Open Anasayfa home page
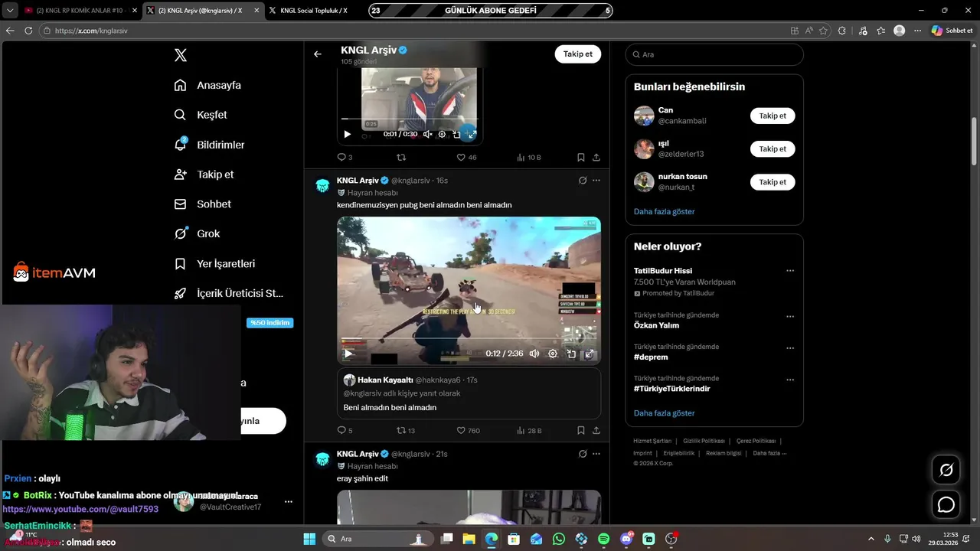 pos(207,85)
